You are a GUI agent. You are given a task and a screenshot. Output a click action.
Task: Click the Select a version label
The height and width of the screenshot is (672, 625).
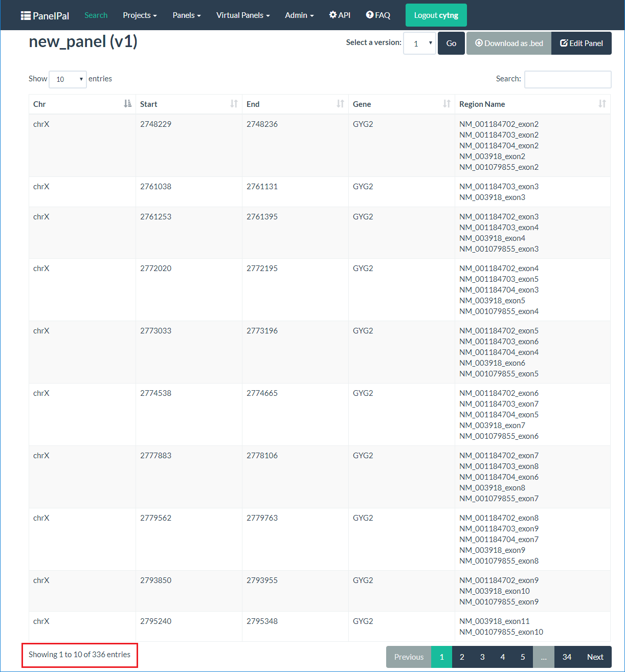(373, 42)
